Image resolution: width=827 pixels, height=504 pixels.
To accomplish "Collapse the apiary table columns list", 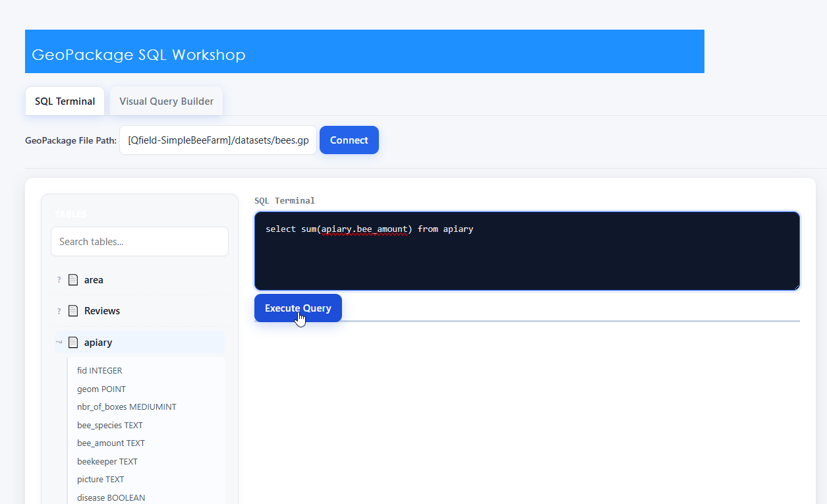I will point(59,342).
